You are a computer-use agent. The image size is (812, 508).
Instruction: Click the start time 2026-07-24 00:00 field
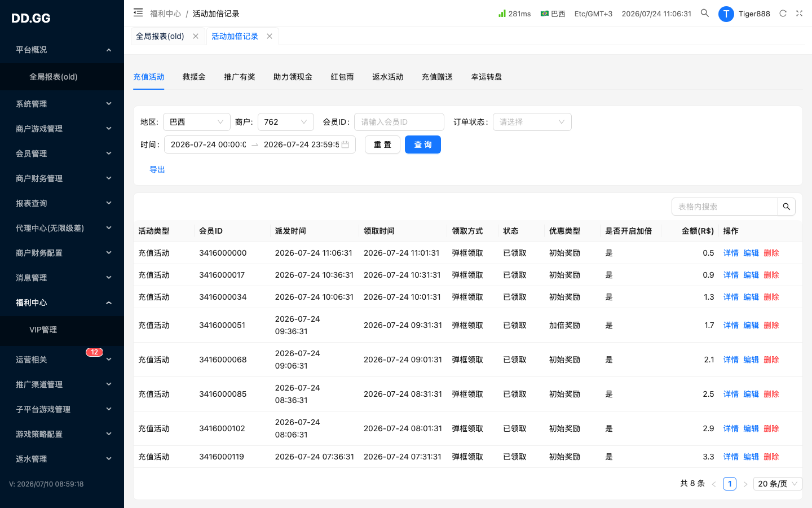(x=209, y=144)
